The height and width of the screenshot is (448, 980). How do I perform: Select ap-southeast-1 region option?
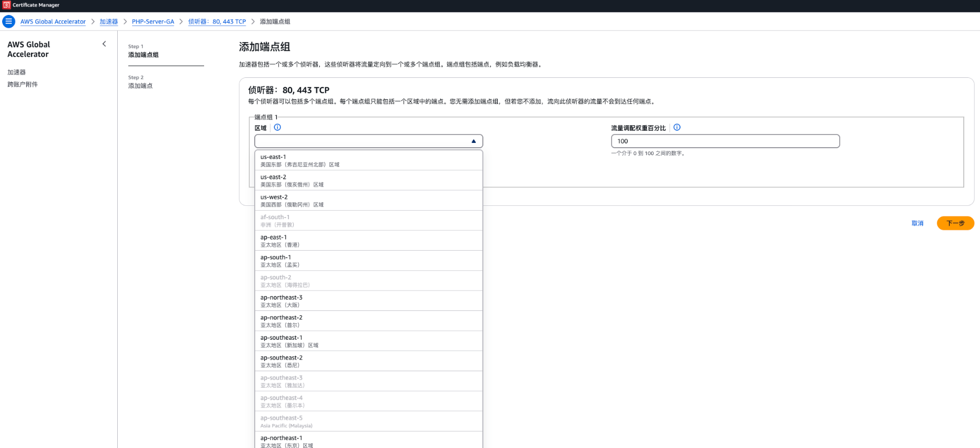coord(369,341)
